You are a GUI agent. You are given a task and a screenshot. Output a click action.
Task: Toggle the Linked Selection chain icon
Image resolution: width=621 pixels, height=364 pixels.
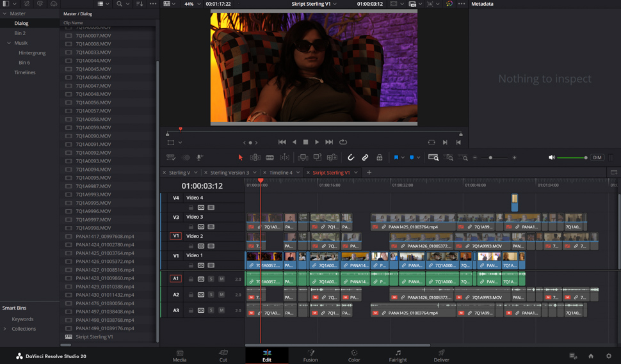[x=365, y=157]
